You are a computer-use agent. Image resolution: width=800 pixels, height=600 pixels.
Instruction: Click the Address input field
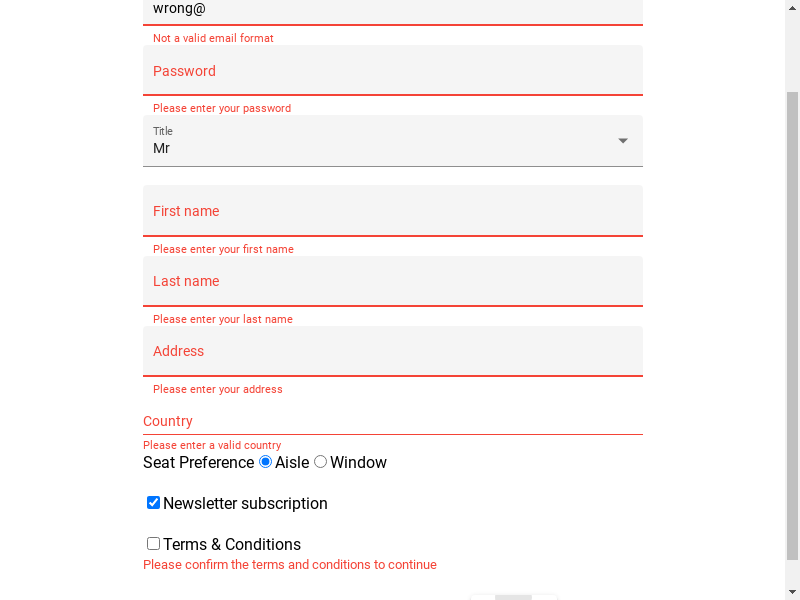click(393, 351)
